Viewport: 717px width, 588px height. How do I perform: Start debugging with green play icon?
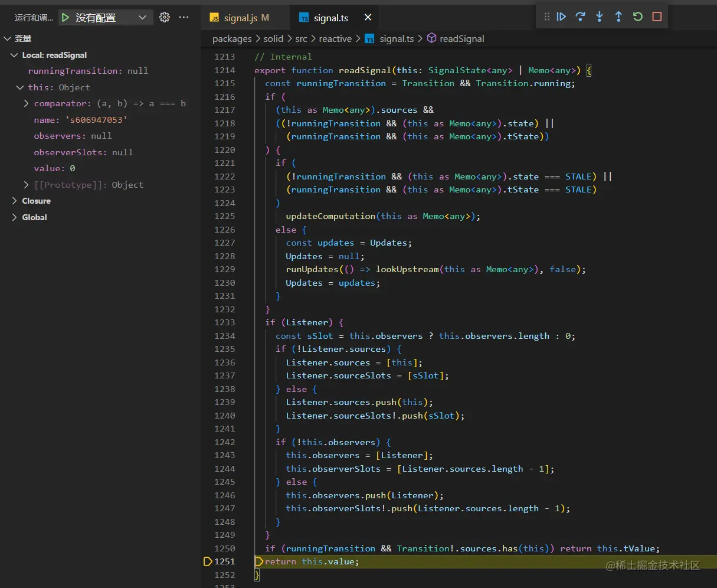pos(66,18)
